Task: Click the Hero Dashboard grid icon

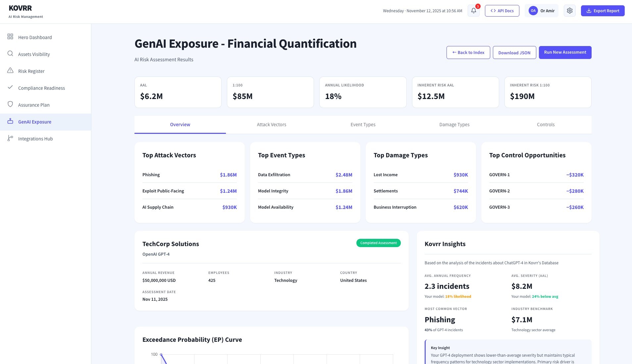Action: [x=10, y=37]
